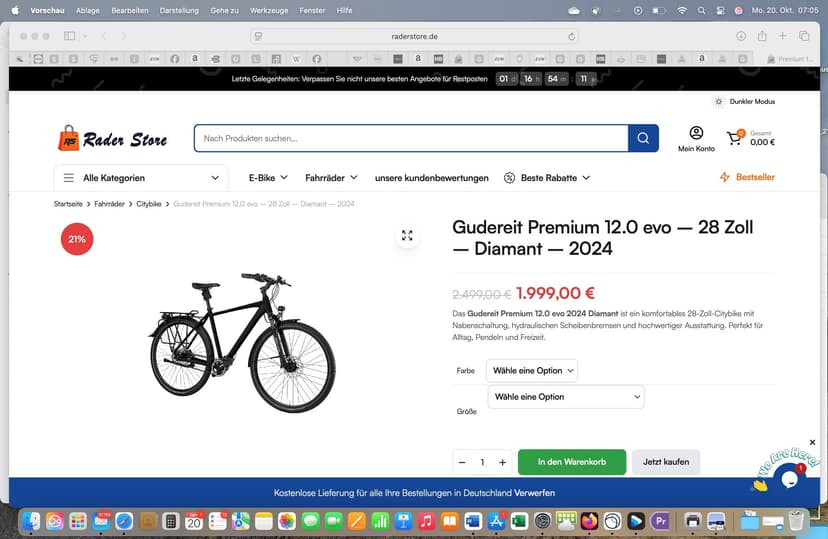This screenshot has width=828, height=539.
Task: Click the Citybike breadcrumb link
Action: pos(149,204)
